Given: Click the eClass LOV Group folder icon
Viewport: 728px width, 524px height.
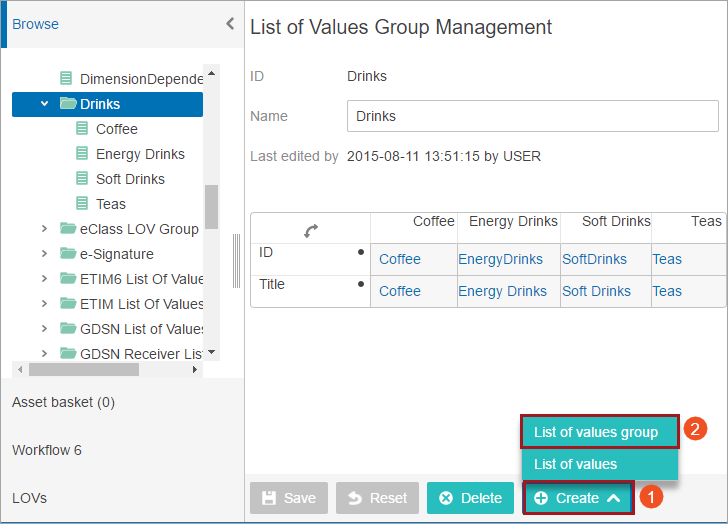Looking at the screenshot, I should tap(68, 228).
